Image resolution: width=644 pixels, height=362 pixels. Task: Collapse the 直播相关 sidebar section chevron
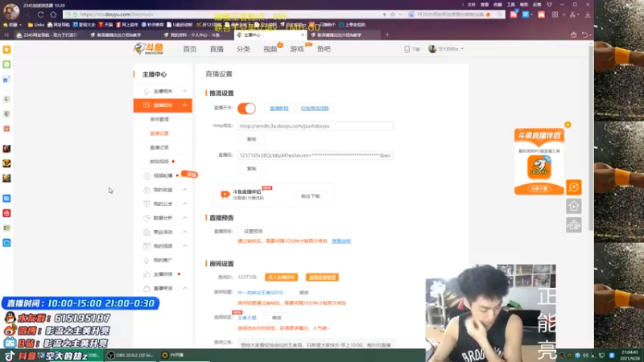[x=185, y=105]
